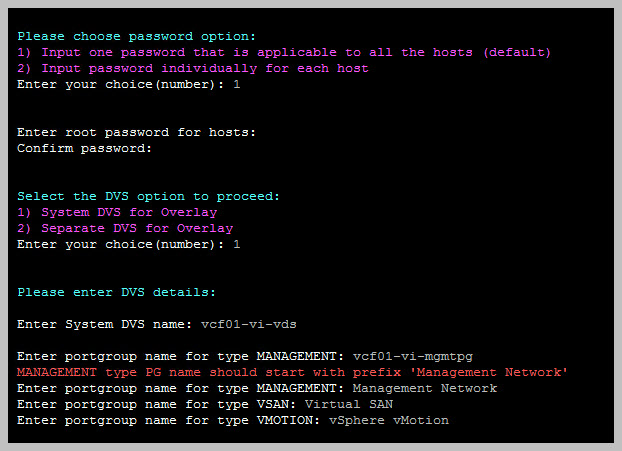Click the choice value under the DVS options

[x=236, y=244]
